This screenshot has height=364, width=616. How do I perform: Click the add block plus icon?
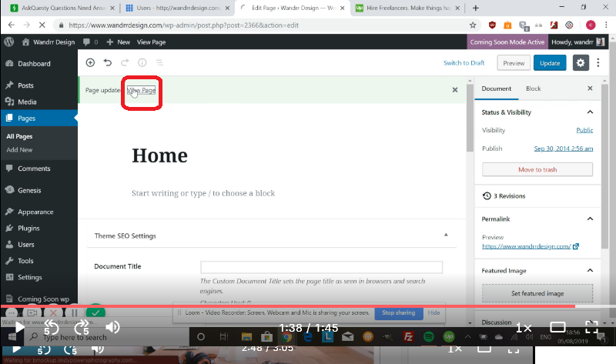point(90,63)
